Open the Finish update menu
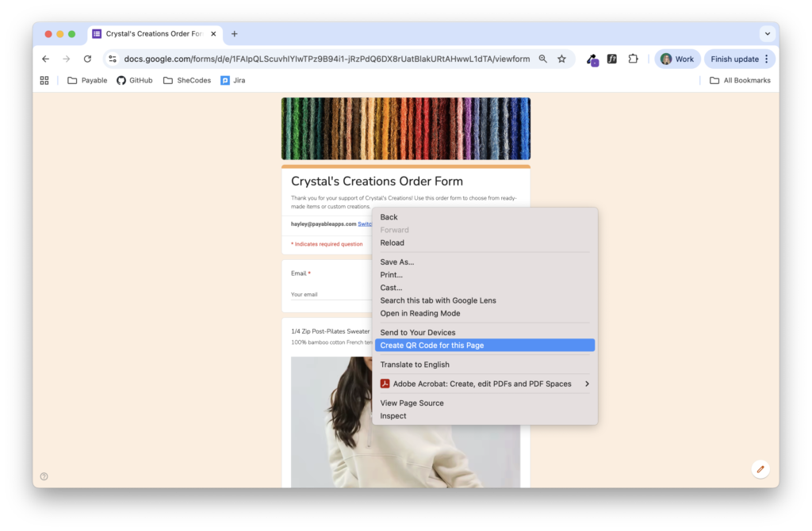This screenshot has width=812, height=531. point(739,59)
